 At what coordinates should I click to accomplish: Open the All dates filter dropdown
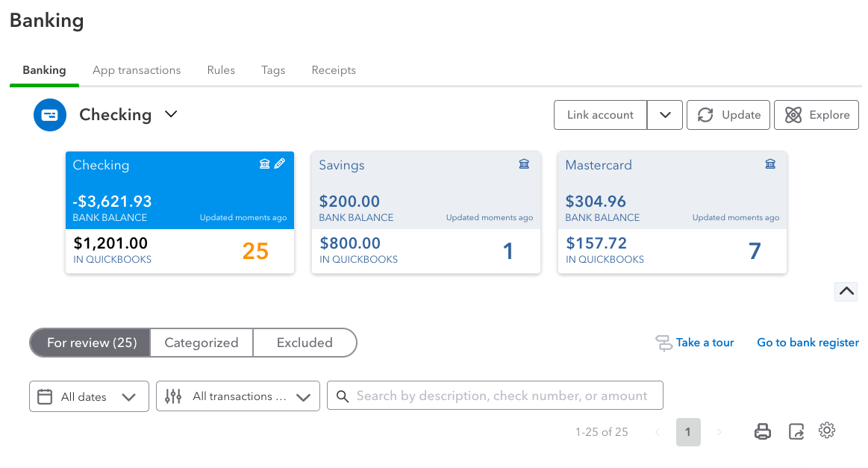[x=89, y=396]
